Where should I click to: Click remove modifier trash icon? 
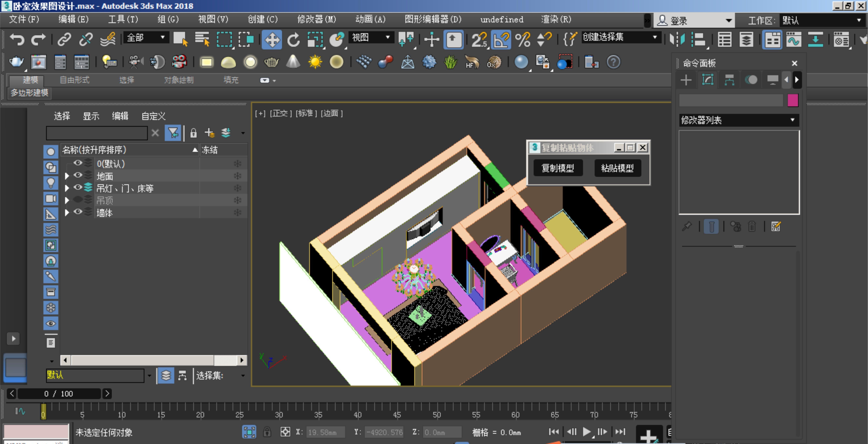click(752, 226)
